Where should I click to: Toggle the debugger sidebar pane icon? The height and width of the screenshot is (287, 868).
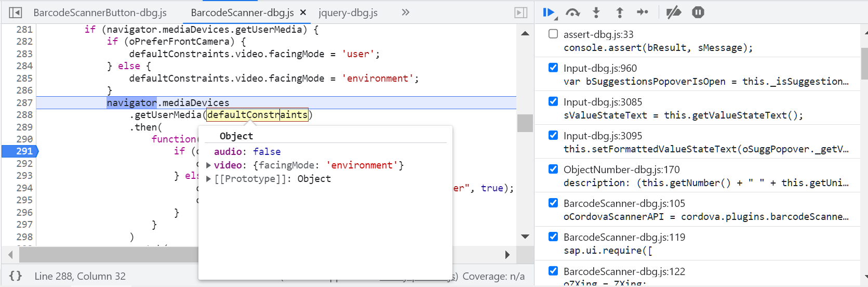pyautogui.click(x=521, y=12)
